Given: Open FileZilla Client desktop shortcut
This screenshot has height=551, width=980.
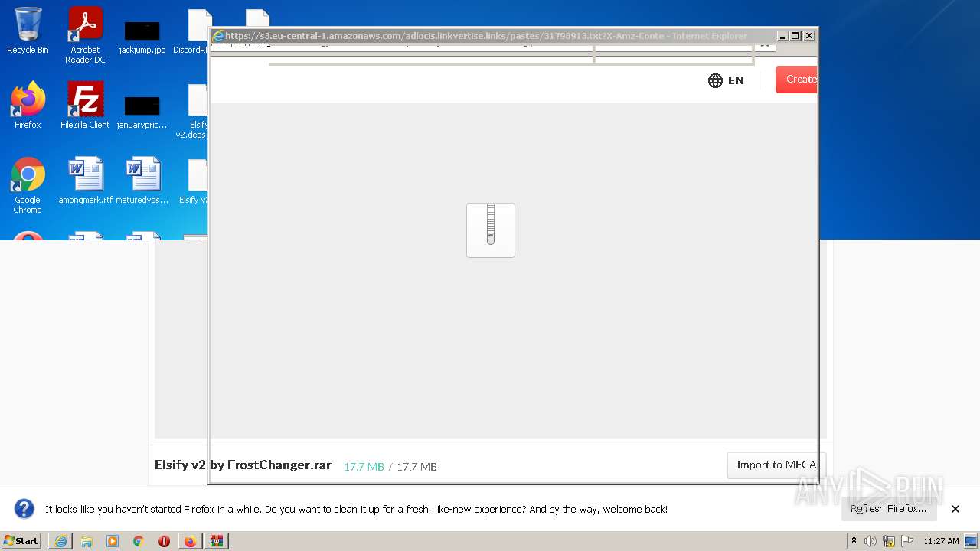Looking at the screenshot, I should coord(85,105).
